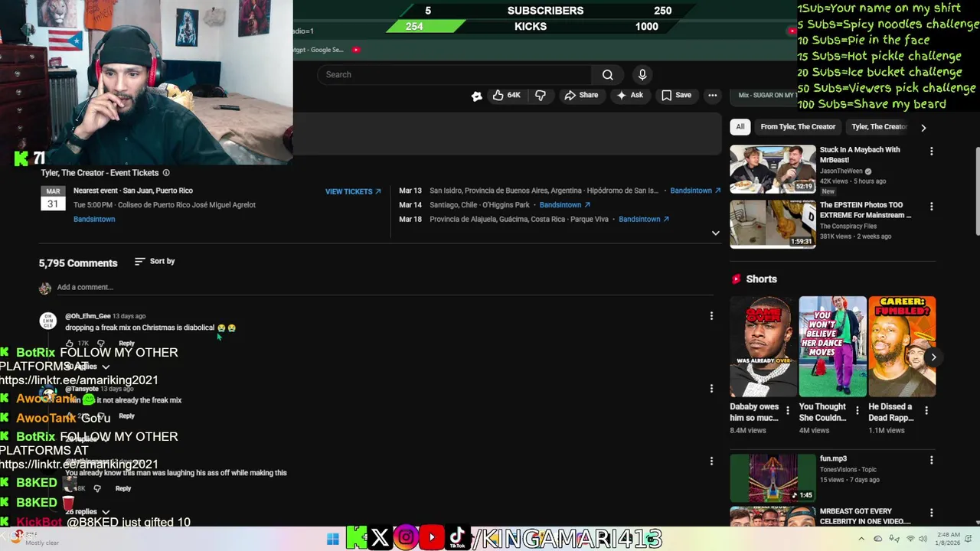Save the video to a playlist
Image resolution: width=980 pixels, height=551 pixels.
(676, 95)
